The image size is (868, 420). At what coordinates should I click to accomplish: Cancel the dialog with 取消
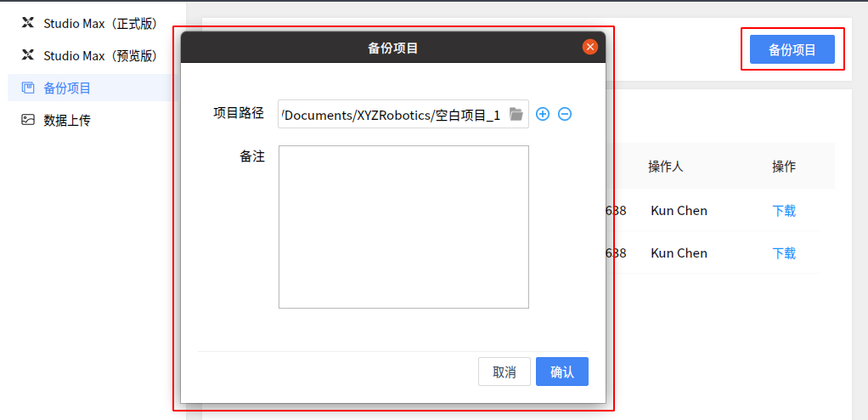click(x=504, y=372)
